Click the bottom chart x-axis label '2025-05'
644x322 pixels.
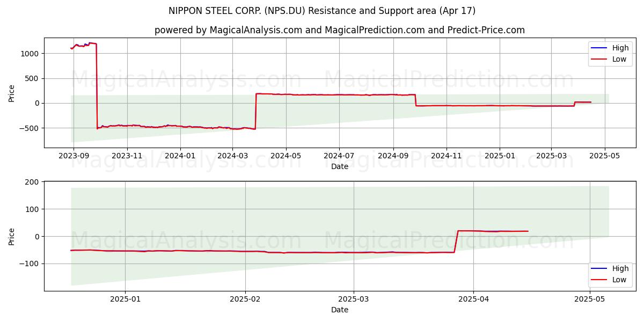pyautogui.click(x=590, y=300)
